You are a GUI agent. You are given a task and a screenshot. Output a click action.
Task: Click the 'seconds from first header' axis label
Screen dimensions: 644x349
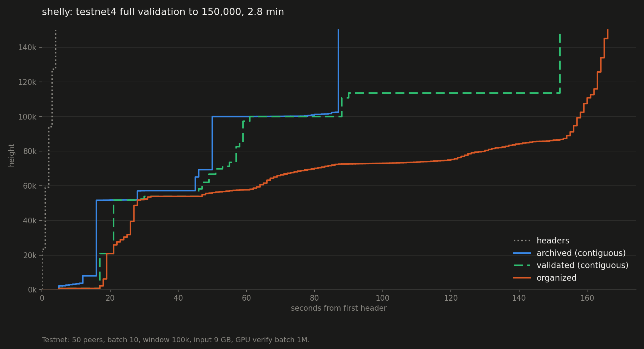(x=338, y=308)
